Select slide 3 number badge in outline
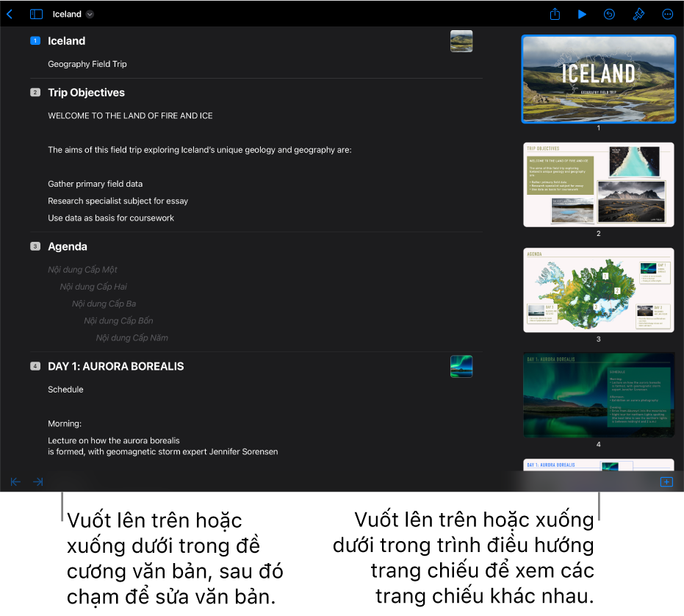 (x=35, y=246)
